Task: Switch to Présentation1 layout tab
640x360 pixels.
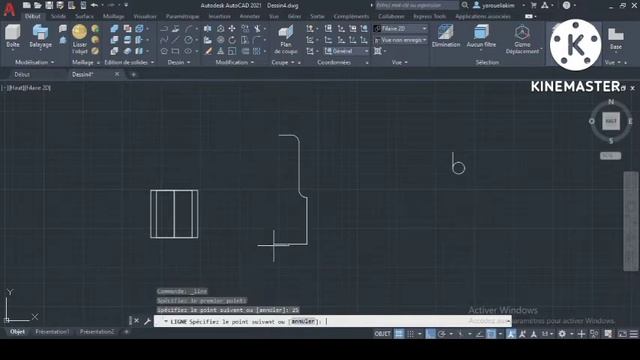Action: (x=52, y=332)
